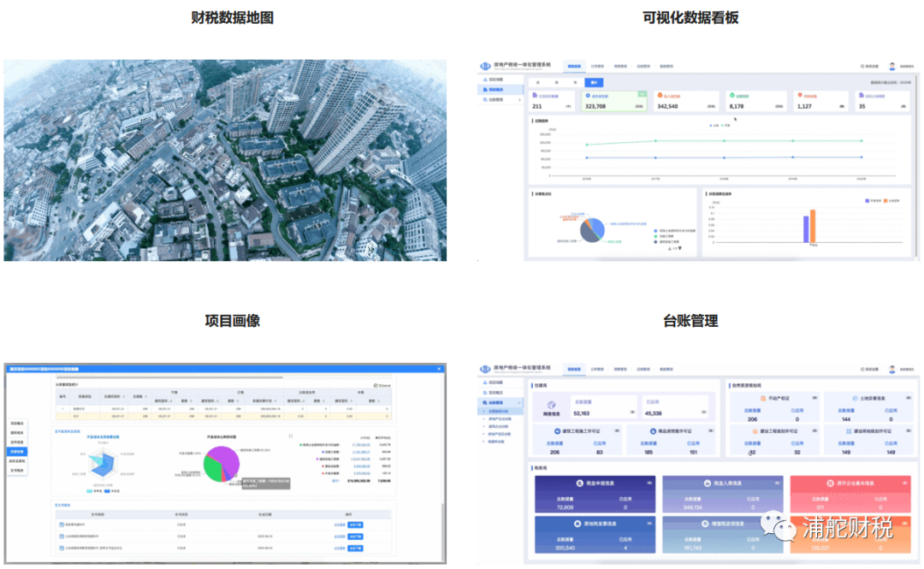The image size is (924, 569).
Task: Click the blue download button in the top 文书 row
Action: tap(355, 525)
